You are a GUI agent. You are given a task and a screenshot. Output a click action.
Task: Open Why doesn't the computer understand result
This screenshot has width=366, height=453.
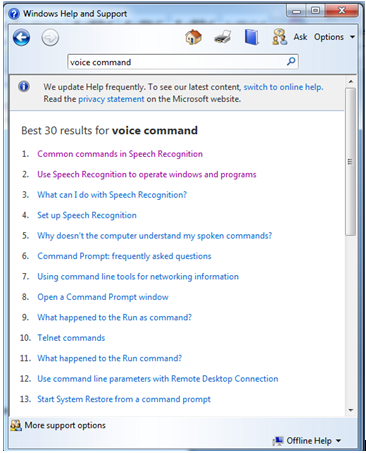point(155,236)
